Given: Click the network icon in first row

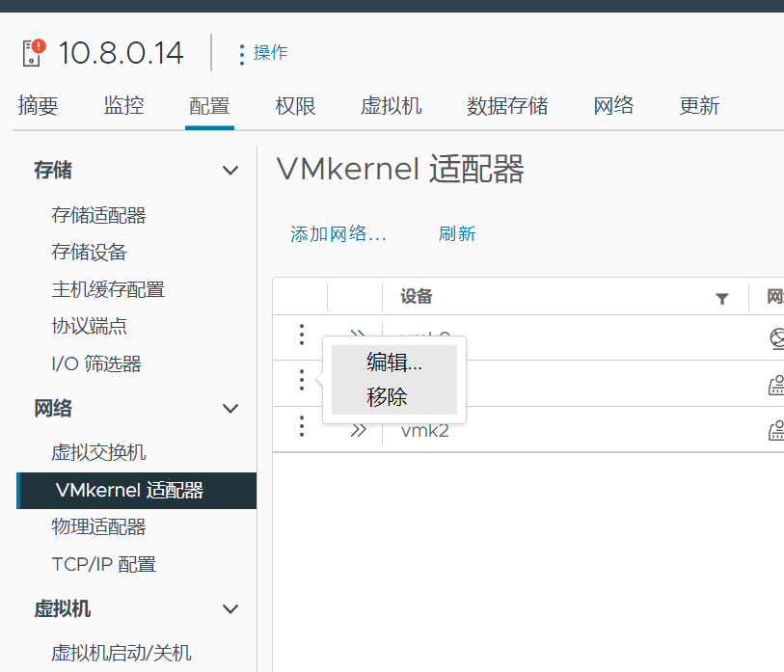Looking at the screenshot, I should pos(776,337).
